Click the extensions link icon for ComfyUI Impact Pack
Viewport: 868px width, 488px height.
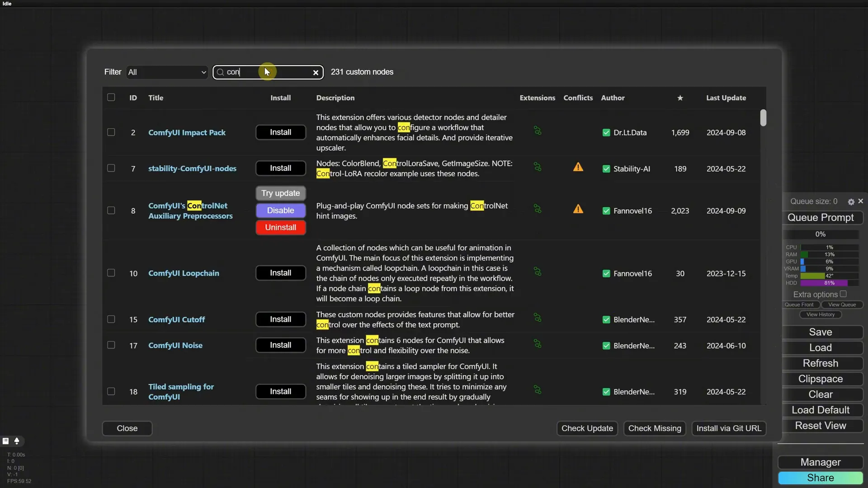tap(537, 131)
